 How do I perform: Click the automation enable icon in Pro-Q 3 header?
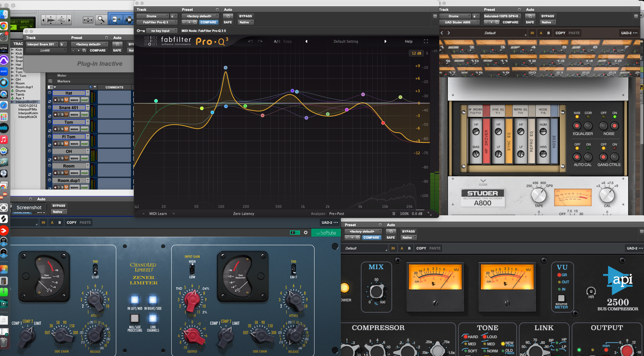(x=228, y=16)
